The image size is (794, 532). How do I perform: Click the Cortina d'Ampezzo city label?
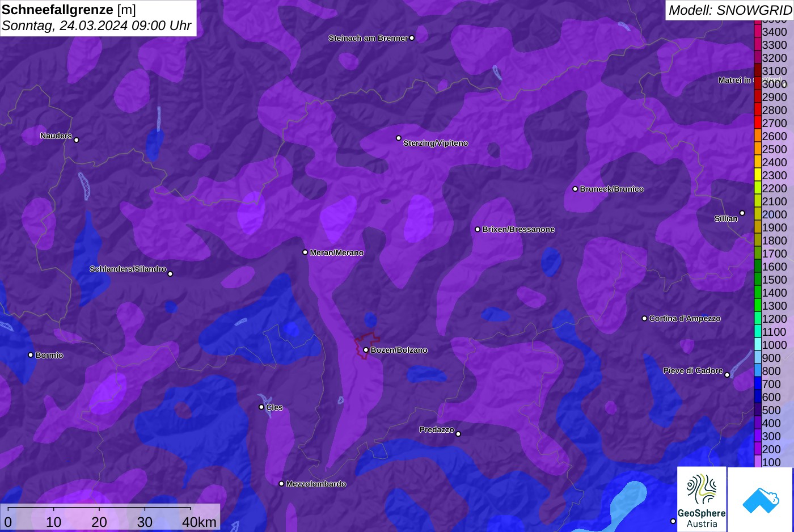click(685, 318)
